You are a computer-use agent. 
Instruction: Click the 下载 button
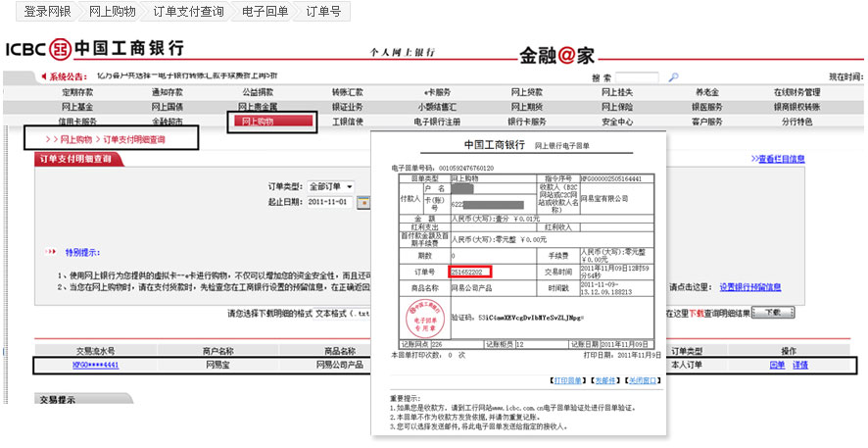pos(773,313)
